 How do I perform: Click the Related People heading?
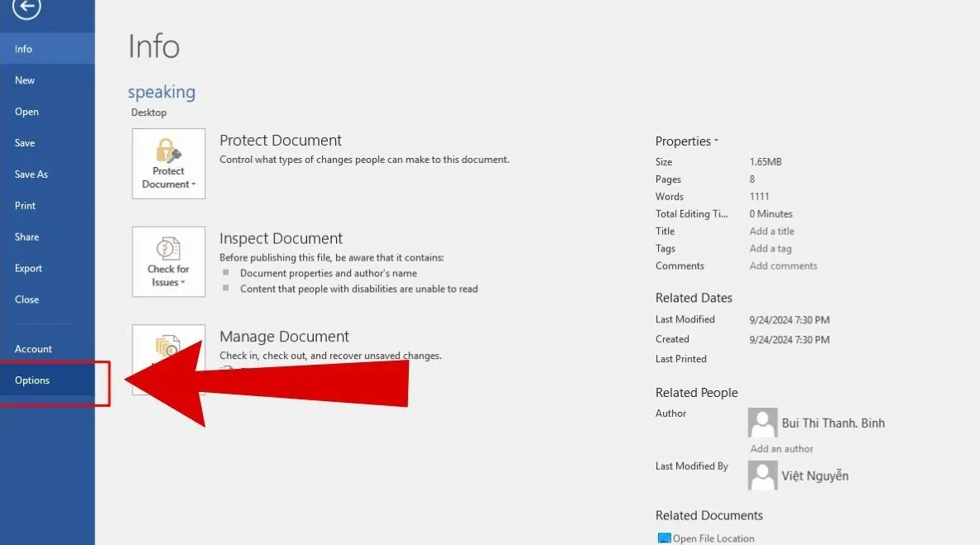point(697,393)
